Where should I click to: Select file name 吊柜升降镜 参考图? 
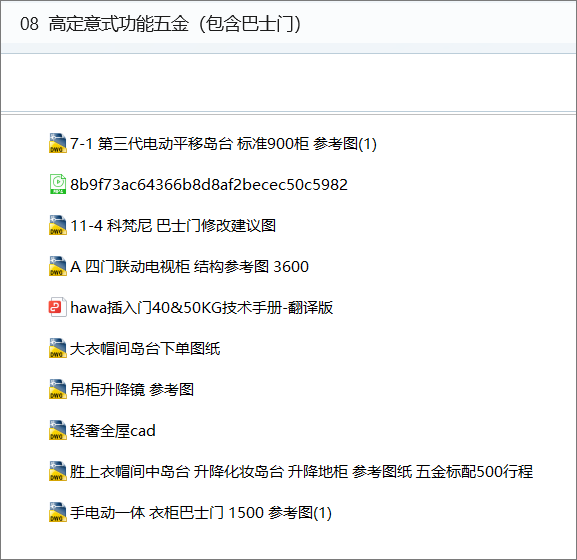pos(132,390)
